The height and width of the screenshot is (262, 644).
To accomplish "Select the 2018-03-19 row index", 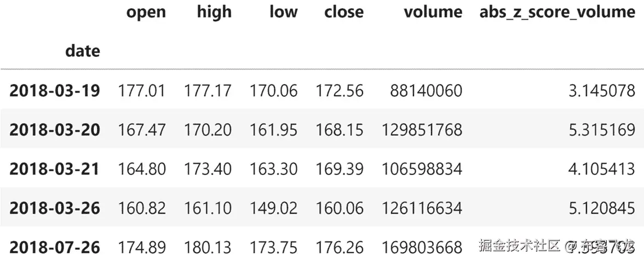I will (55, 90).
